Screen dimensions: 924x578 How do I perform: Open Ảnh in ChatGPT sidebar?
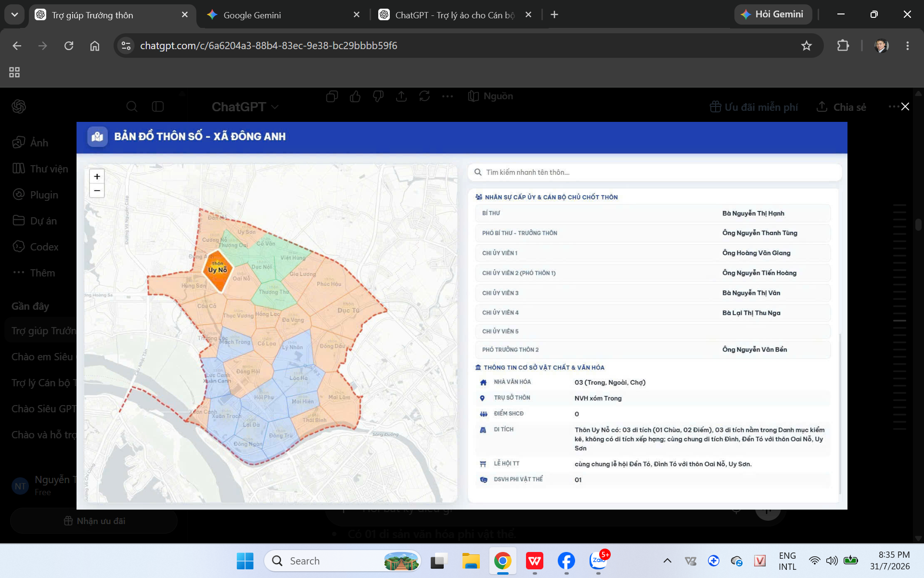pyautogui.click(x=30, y=143)
